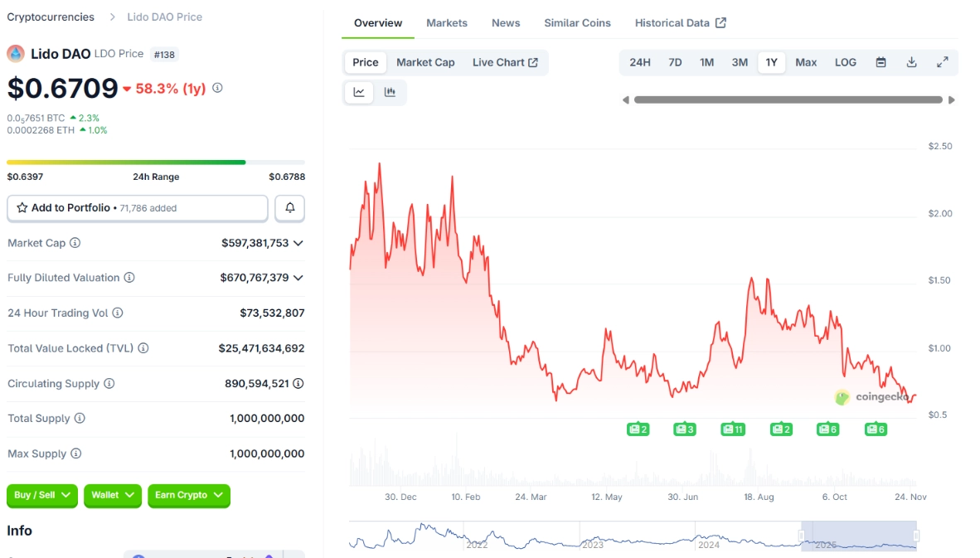Open the calendar date range picker

coord(881,62)
